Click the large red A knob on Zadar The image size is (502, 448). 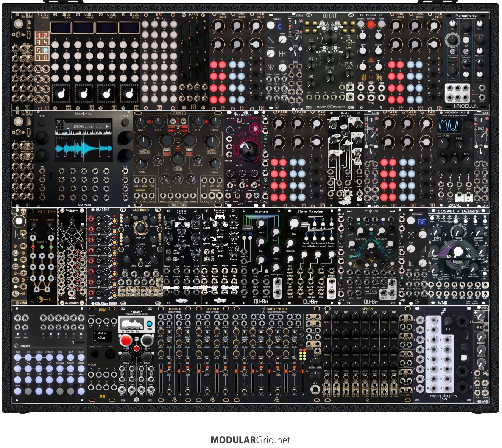click(x=126, y=341)
